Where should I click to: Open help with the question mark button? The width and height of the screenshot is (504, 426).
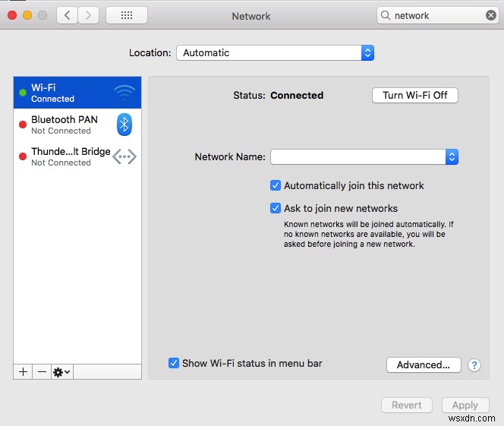[474, 365]
